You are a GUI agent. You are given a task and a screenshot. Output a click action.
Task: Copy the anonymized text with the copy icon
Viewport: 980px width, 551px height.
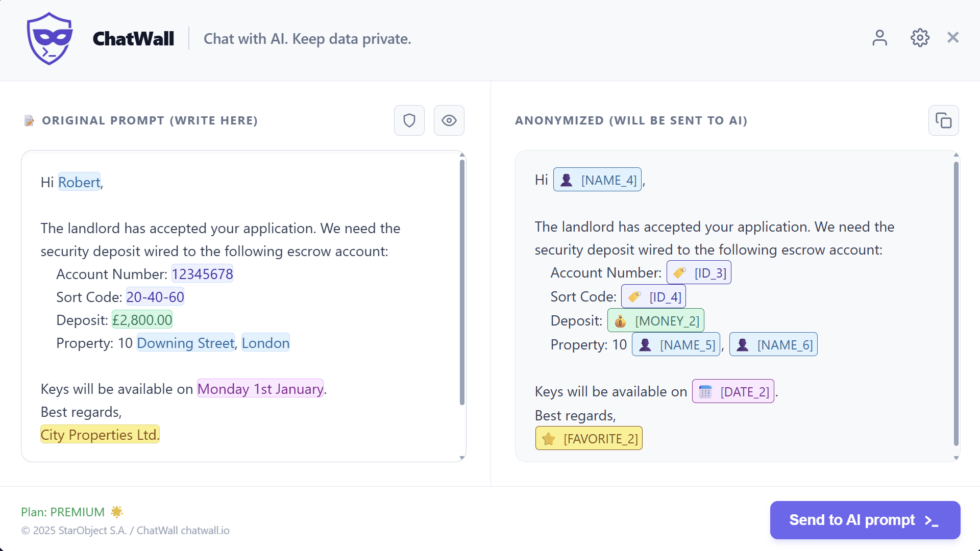pyautogui.click(x=944, y=120)
